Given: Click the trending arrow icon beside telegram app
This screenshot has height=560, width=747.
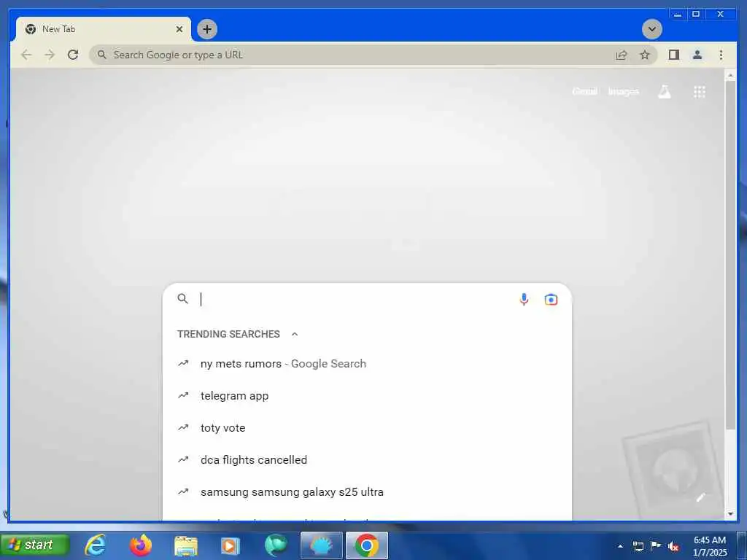Looking at the screenshot, I should (183, 395).
